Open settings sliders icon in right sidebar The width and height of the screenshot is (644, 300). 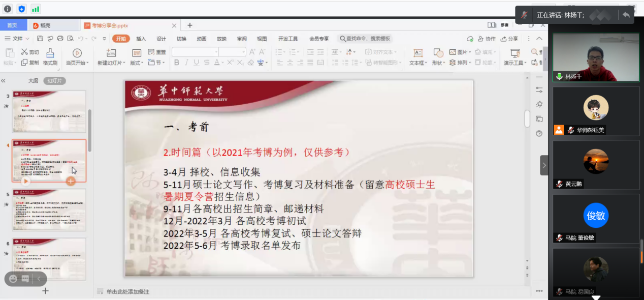539,89
